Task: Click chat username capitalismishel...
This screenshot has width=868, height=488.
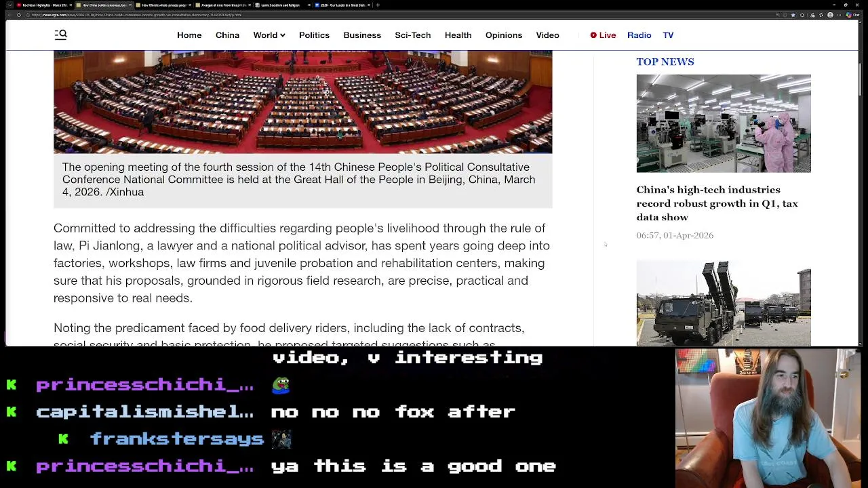Action: point(145,411)
